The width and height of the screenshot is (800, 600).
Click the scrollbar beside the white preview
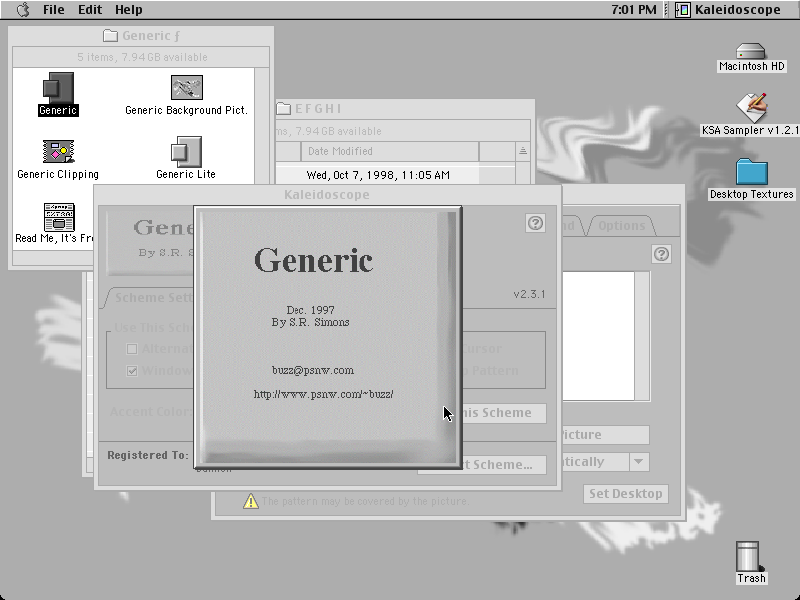point(642,336)
